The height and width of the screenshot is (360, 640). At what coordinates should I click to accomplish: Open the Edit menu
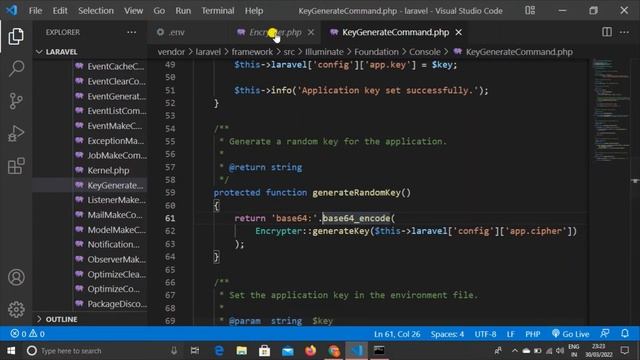pos(60,11)
